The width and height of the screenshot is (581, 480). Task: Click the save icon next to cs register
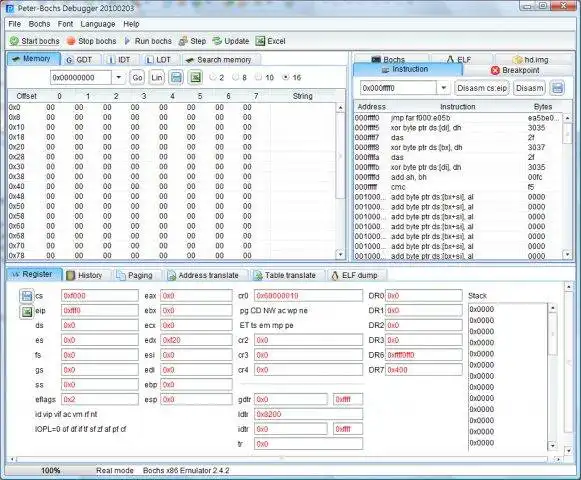[x=26, y=296]
